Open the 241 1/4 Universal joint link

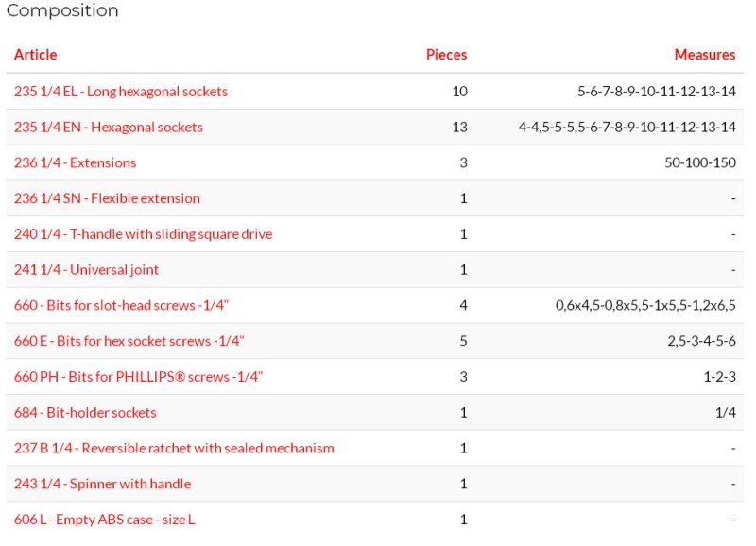coord(86,270)
